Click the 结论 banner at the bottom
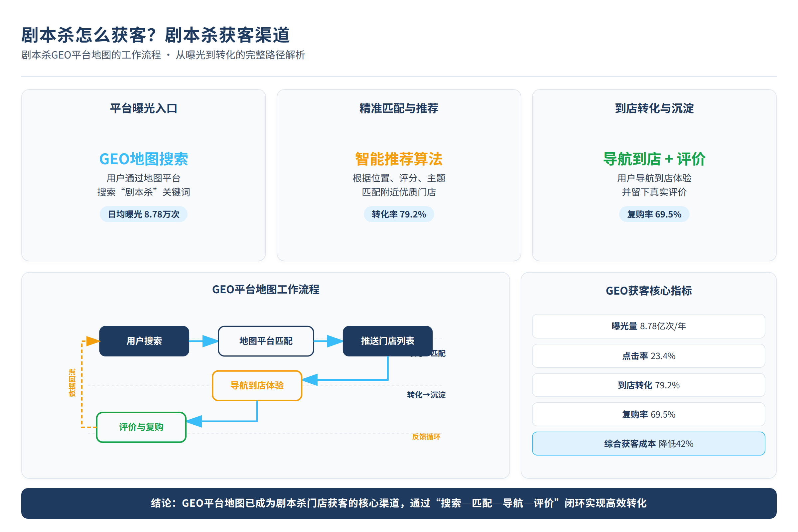The height and width of the screenshot is (532, 798). [399, 503]
